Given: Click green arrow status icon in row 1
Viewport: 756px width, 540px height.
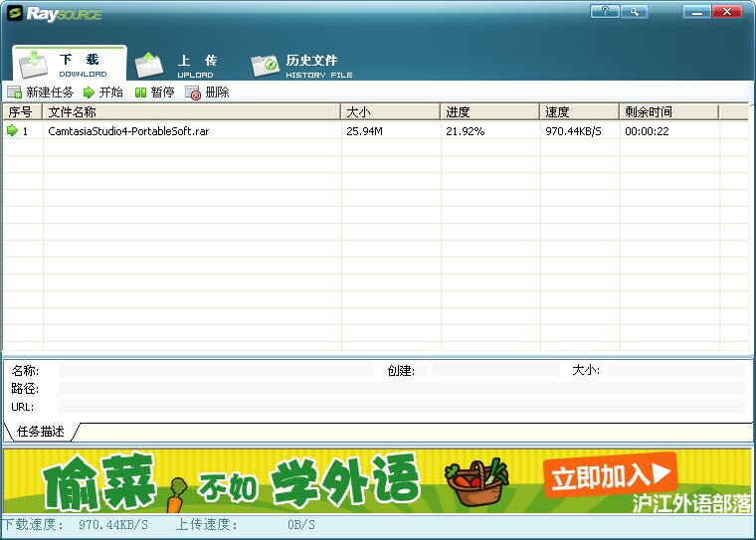Looking at the screenshot, I should click(12, 131).
